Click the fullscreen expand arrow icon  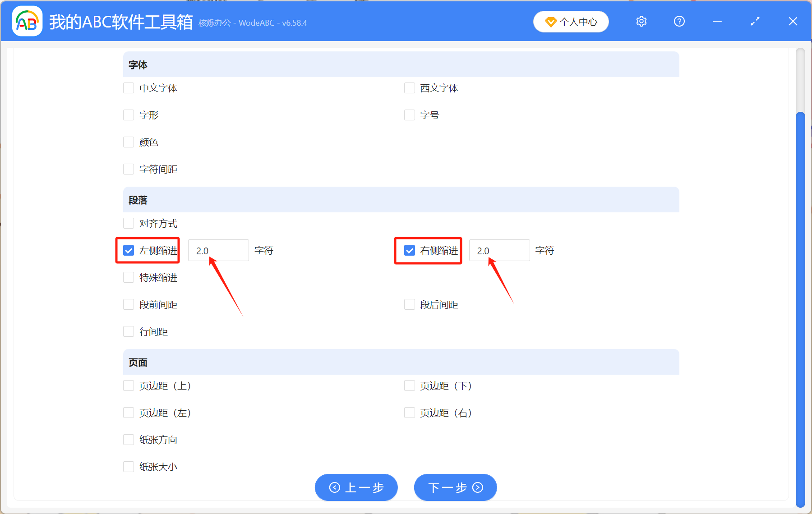point(755,21)
